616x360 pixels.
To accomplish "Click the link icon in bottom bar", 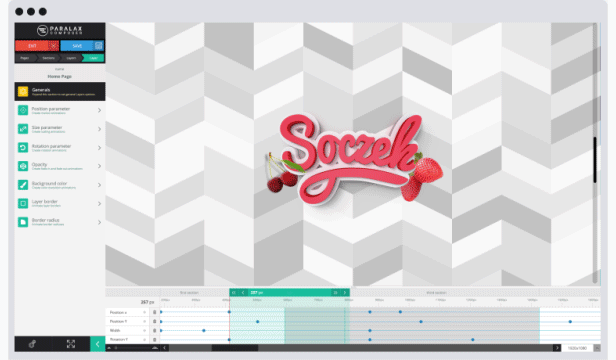I will [32, 344].
